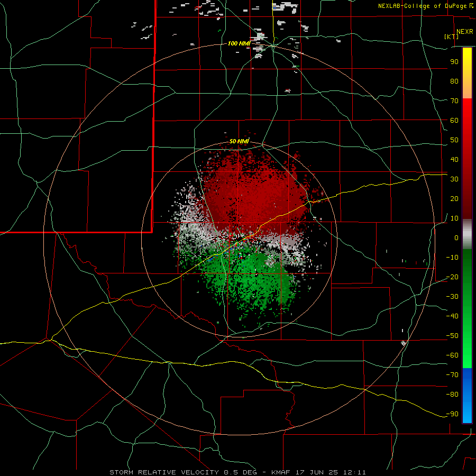Click the "-10" scale label
Viewport: 476px width, 476px height.
(x=452, y=258)
